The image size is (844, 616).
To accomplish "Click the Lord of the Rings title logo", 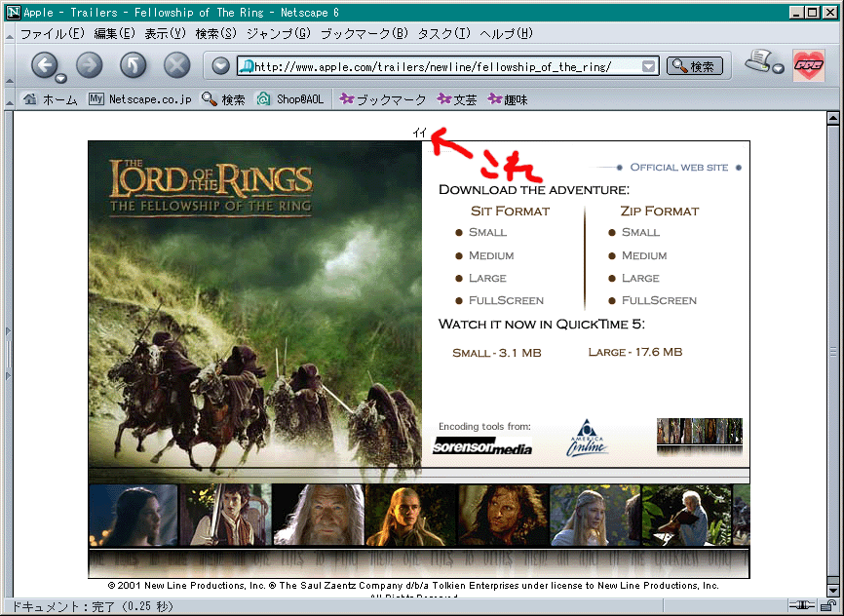I will 211,187.
